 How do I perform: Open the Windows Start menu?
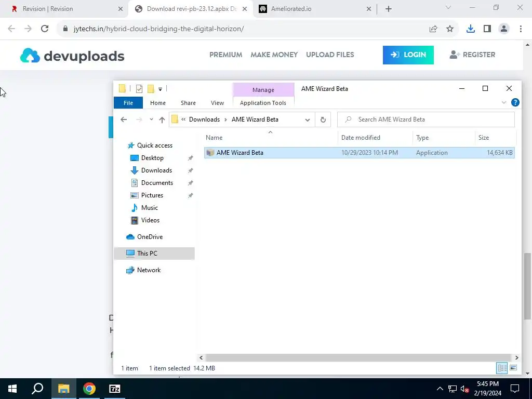(x=12, y=389)
